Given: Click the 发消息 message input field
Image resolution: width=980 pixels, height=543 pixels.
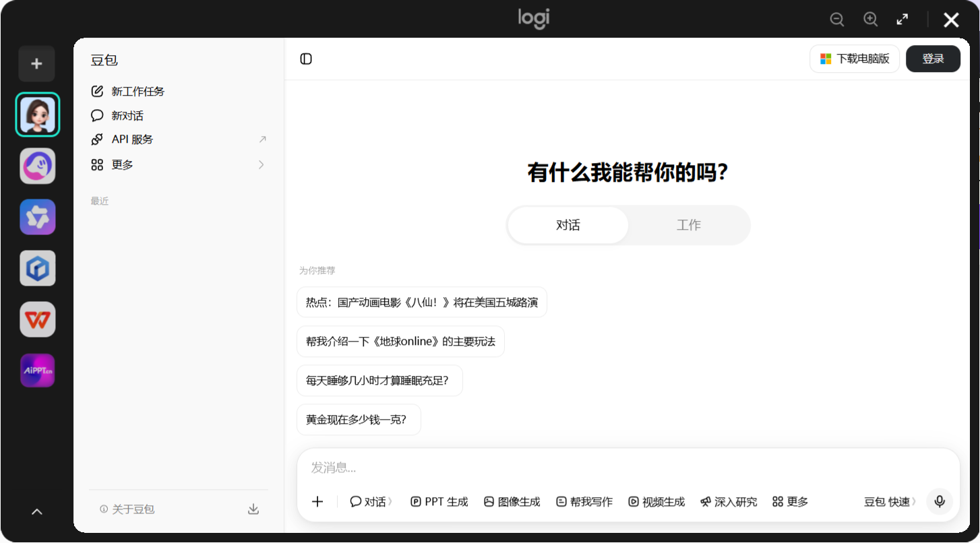Looking at the screenshot, I should click(628, 468).
